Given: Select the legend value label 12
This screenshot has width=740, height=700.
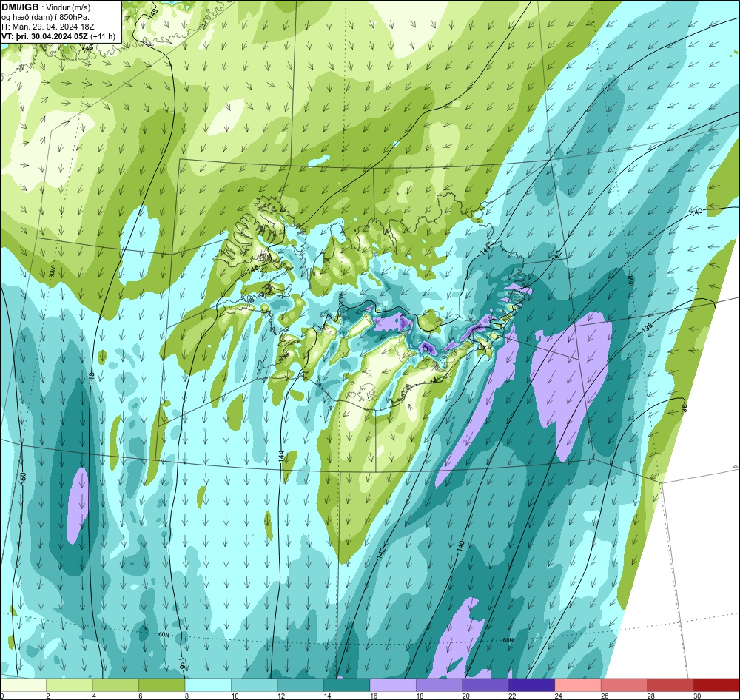Looking at the screenshot, I should click(x=280, y=696).
